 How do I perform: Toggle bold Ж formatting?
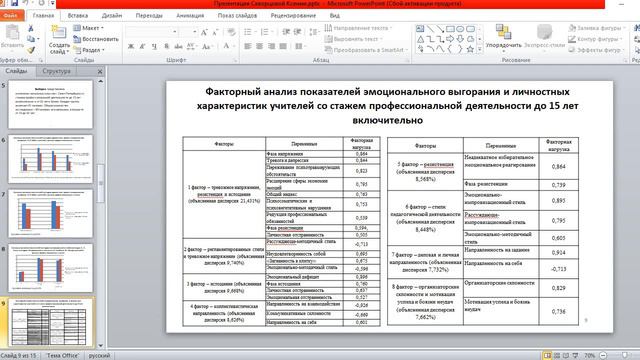coord(131,47)
